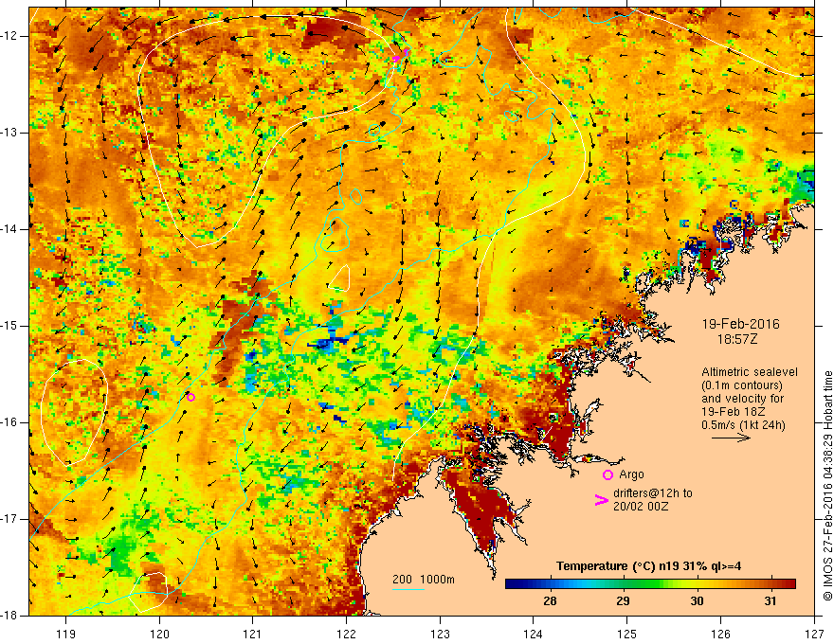Click the Argo float marker near 120.3°E
The width and height of the screenshot is (834, 644).
(x=190, y=397)
